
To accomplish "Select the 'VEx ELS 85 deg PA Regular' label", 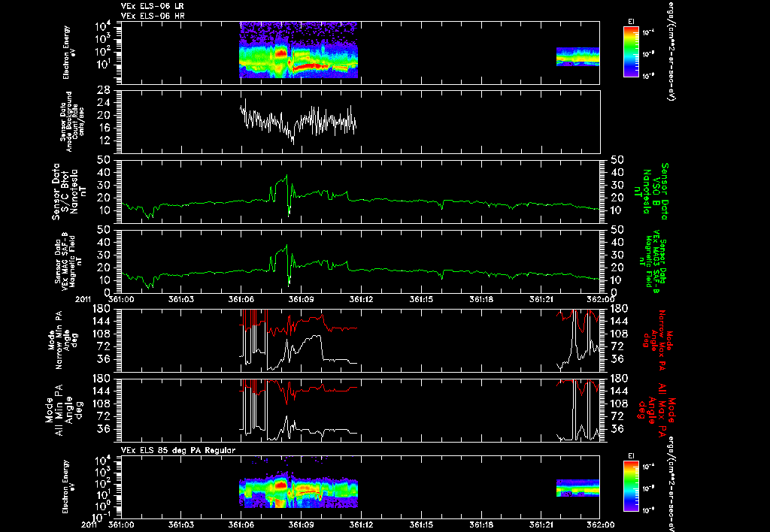I will point(178,450).
